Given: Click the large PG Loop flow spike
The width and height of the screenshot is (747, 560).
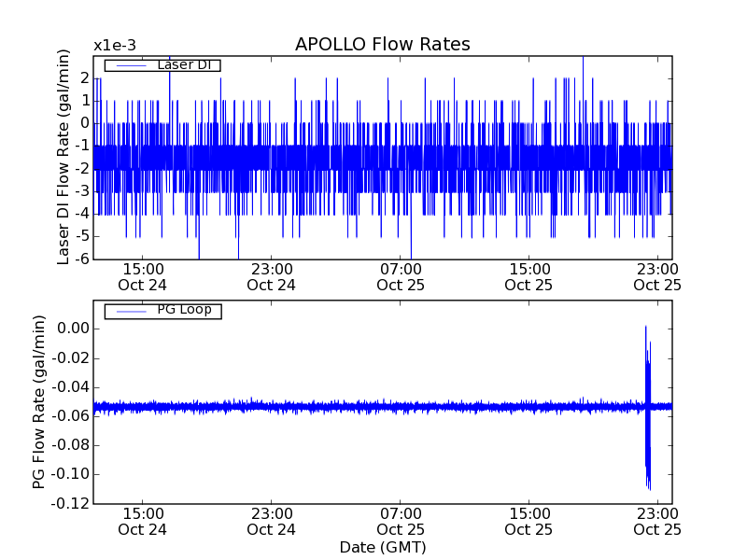Looking at the screenshot, I should pos(648,408).
